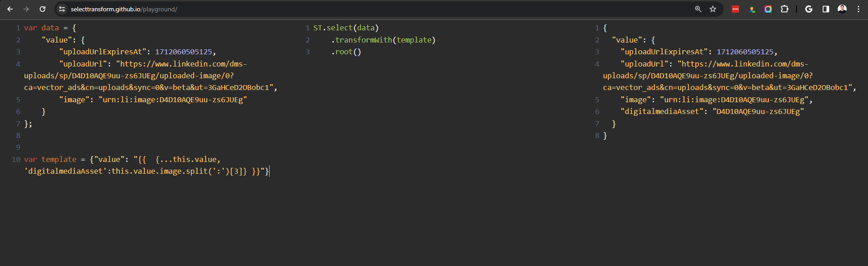868x266 pixels.
Task: Open the site information icon
Action: [x=62, y=9]
